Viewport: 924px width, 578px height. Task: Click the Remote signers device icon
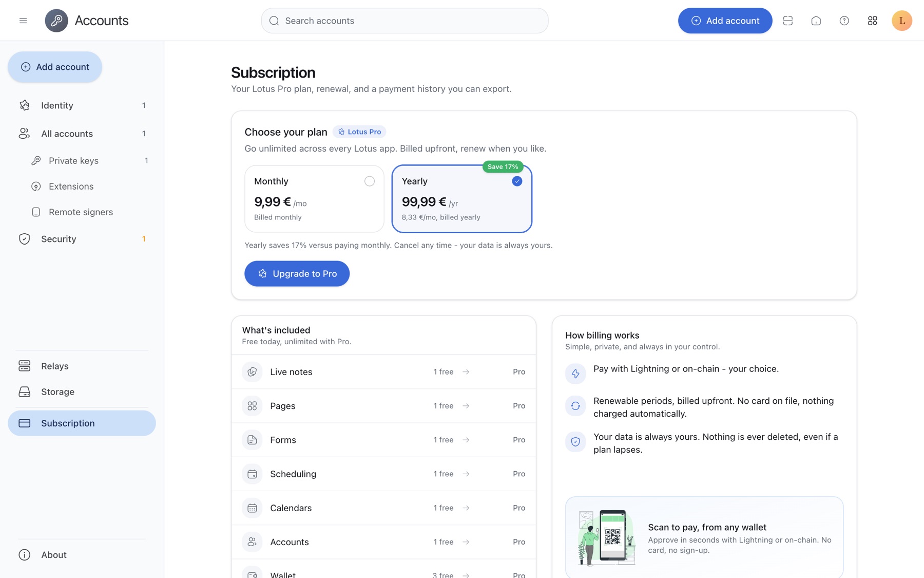click(36, 212)
